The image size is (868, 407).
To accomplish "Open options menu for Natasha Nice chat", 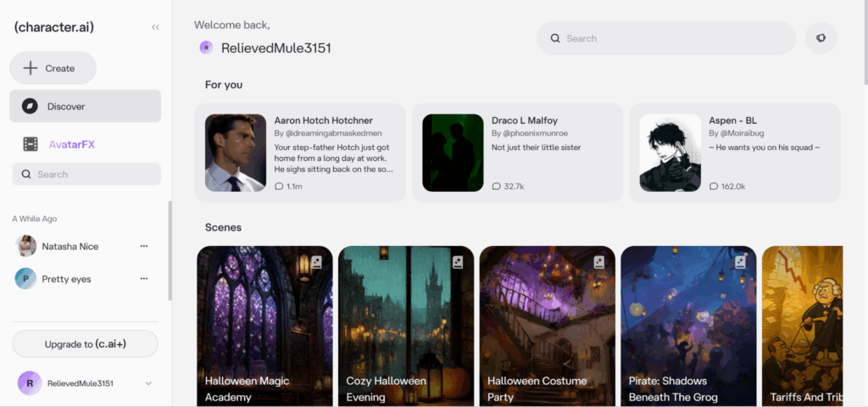I will (144, 247).
